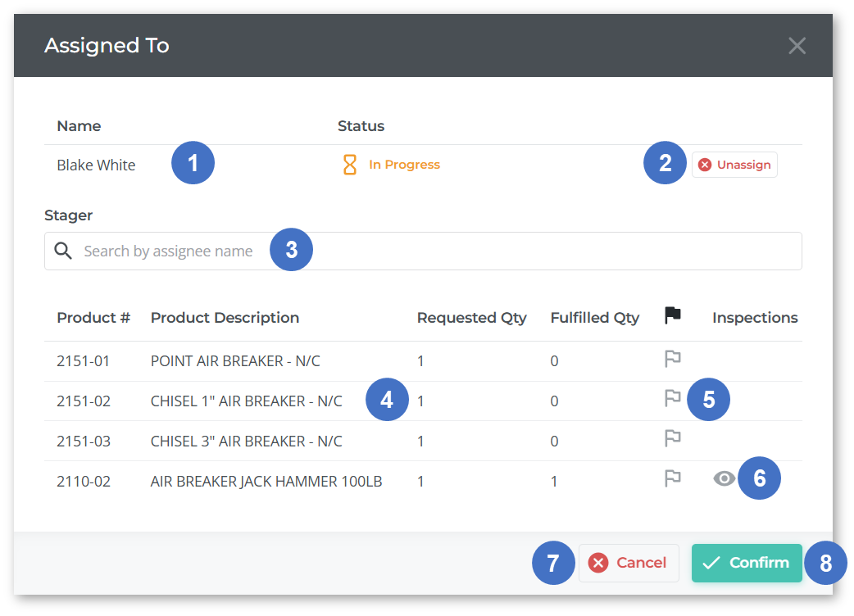View inspections for product 2110-02
854x616 pixels.
tap(724, 479)
